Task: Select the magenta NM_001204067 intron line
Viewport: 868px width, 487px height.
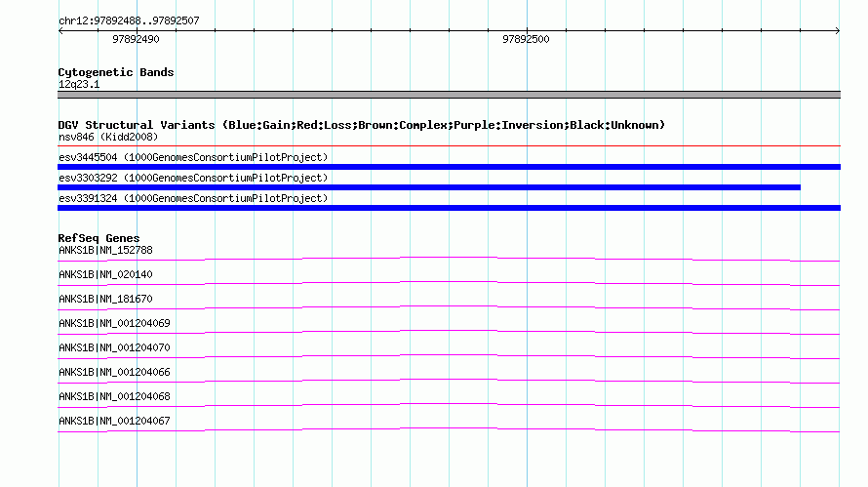Action: (449, 428)
